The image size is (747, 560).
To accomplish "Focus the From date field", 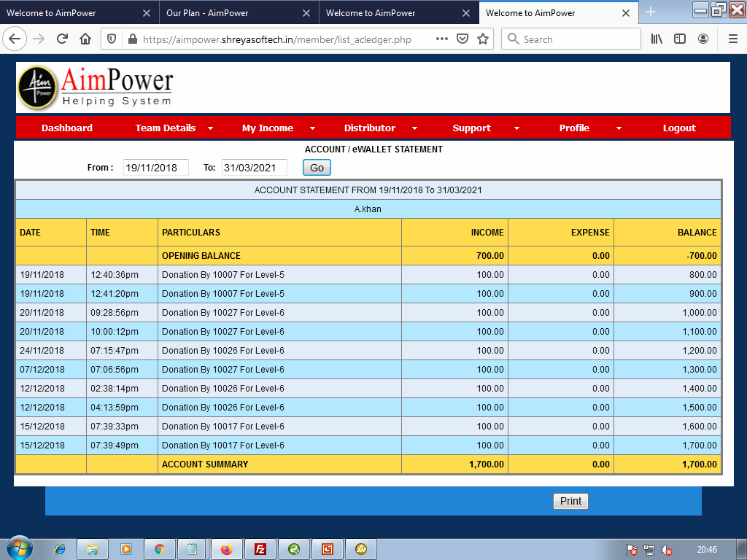I will tap(156, 168).
